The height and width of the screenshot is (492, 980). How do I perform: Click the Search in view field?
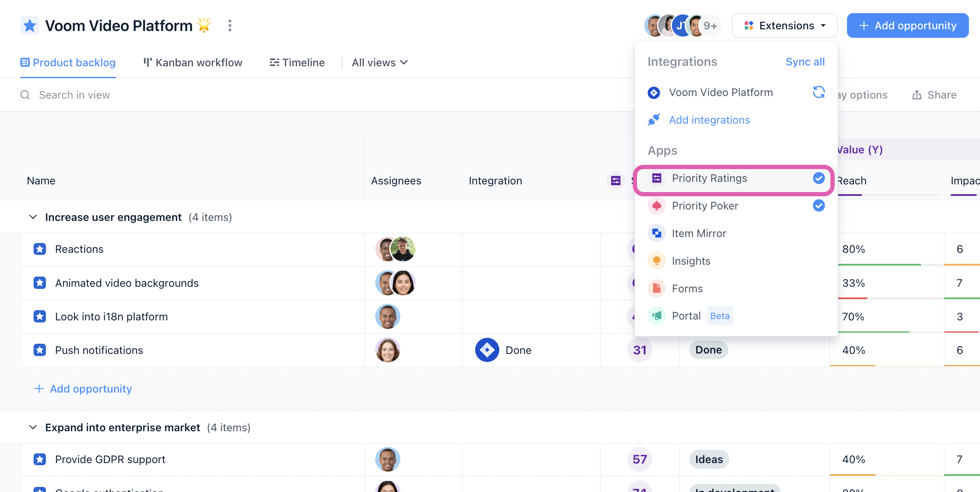click(x=74, y=95)
